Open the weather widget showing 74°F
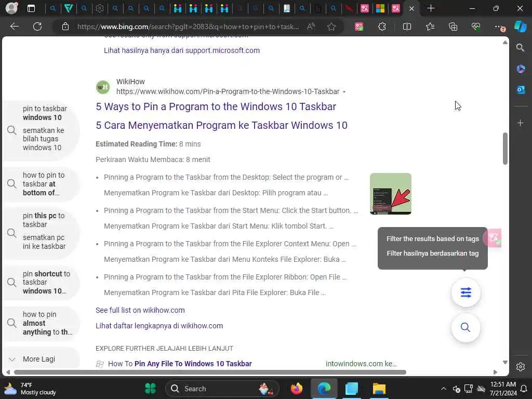The height and width of the screenshot is (399, 532). 30,389
